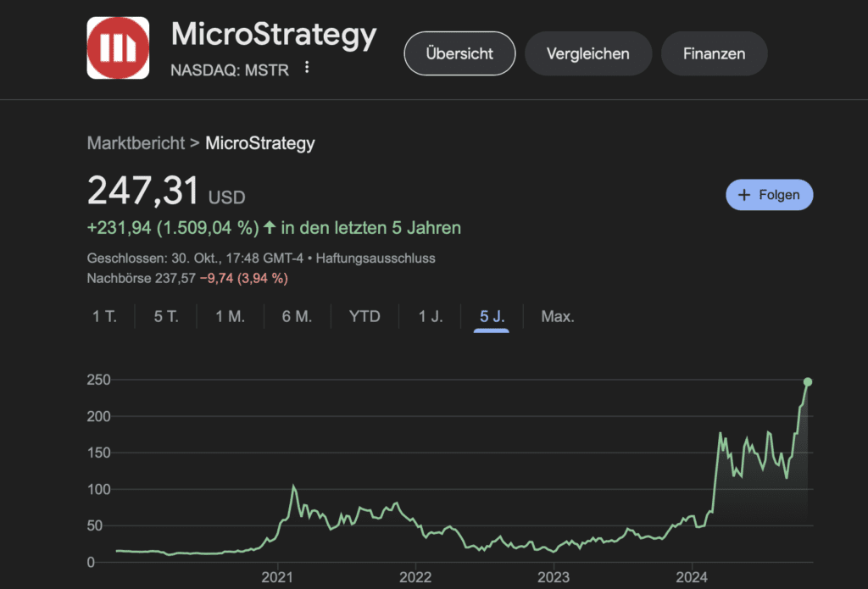The height and width of the screenshot is (589, 868).
Task: Click the 247,31 price value
Action: point(142,191)
